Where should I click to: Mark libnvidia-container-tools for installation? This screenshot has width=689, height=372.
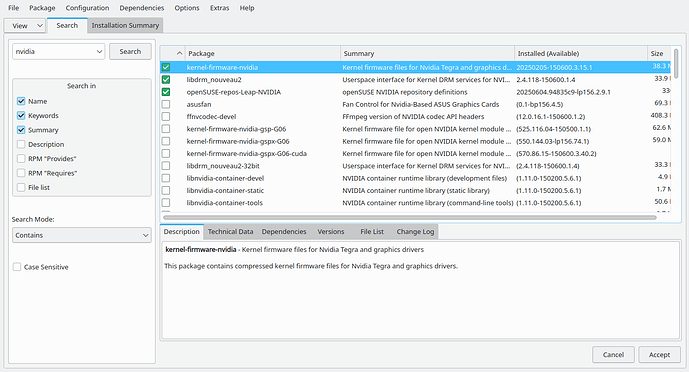click(x=166, y=202)
